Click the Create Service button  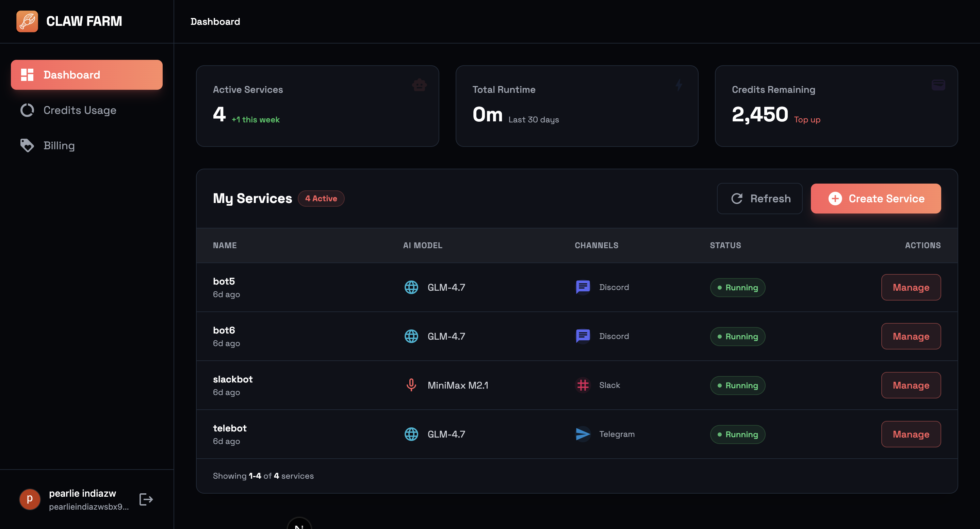tap(876, 199)
